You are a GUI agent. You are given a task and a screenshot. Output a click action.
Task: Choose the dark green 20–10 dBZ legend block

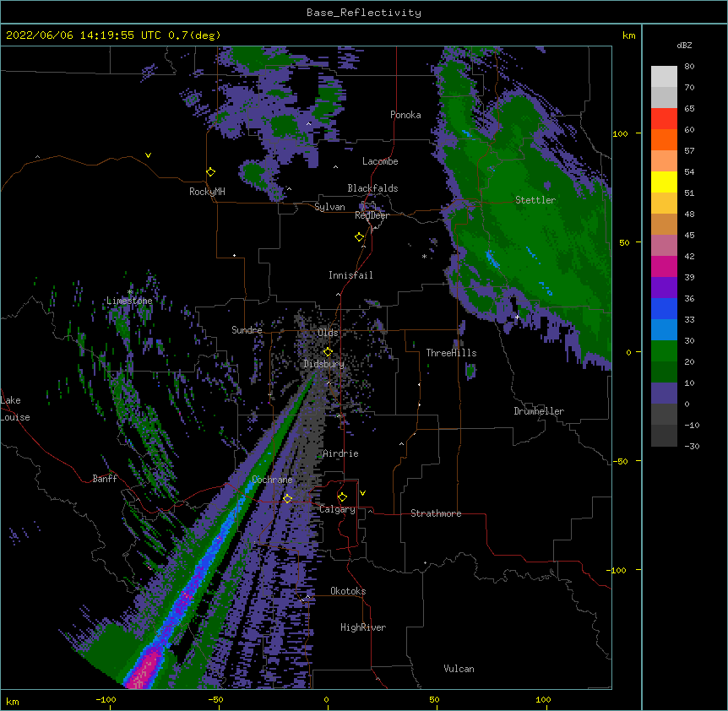664,372
